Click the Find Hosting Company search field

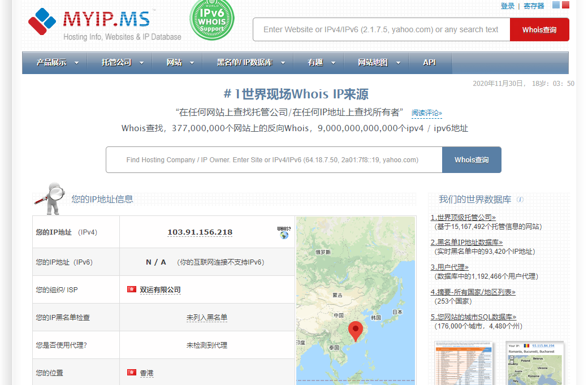point(274,160)
